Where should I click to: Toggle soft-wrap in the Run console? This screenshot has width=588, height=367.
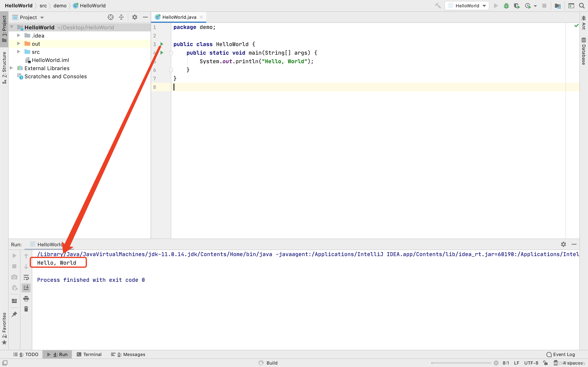(26, 277)
